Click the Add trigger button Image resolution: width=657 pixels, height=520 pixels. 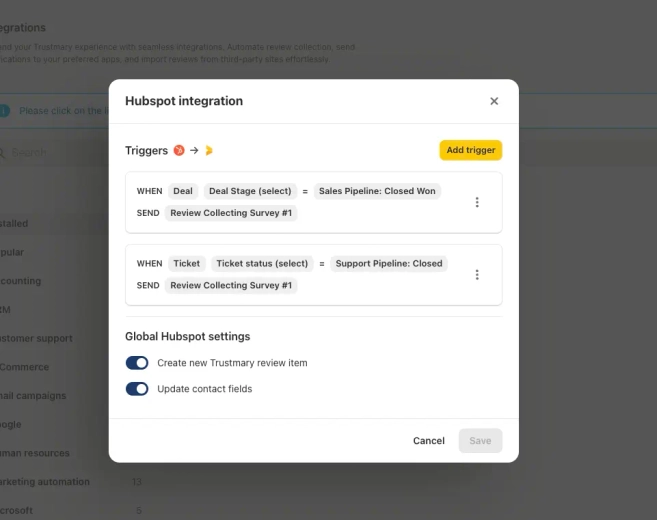pyautogui.click(x=471, y=150)
